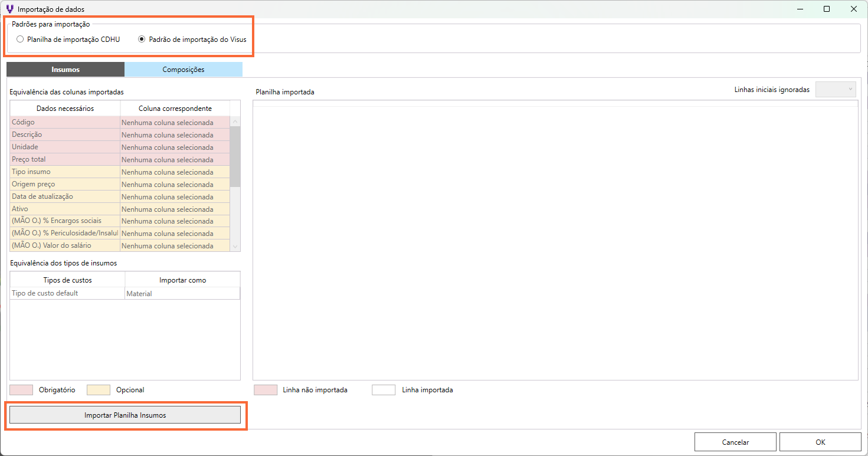Choose corresponding column for Código row

(x=175, y=123)
